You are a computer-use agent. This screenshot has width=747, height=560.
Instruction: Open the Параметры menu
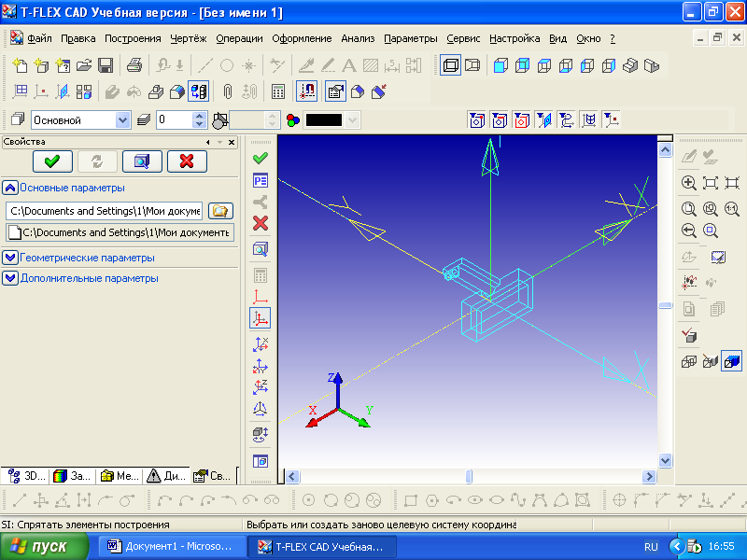411,38
